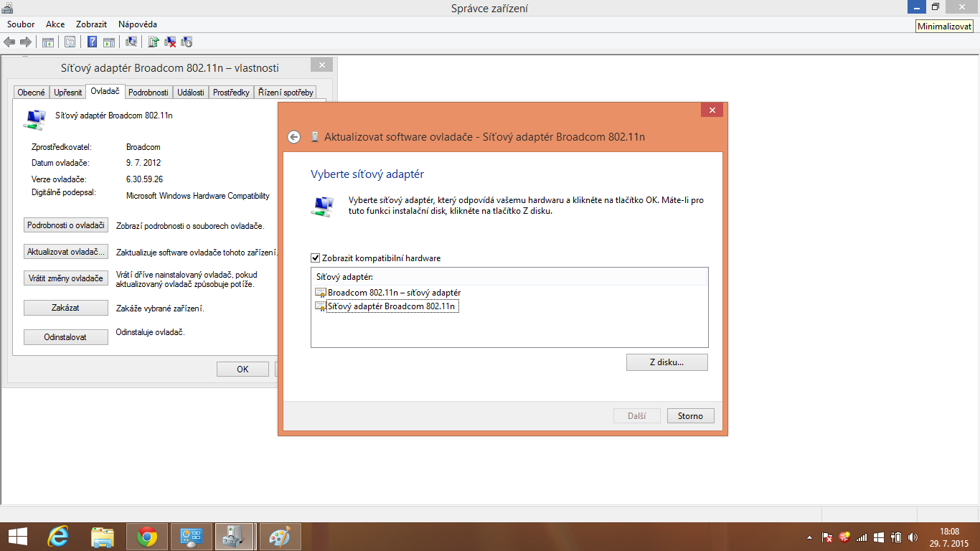Viewport: 980px width, 551px height.
Task: Click the Z disku... button
Action: [x=667, y=362]
